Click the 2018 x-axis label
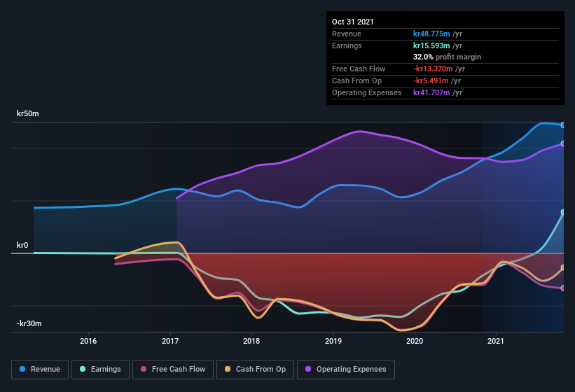Screen dimensions: 575x392 pyautogui.click(x=251, y=341)
